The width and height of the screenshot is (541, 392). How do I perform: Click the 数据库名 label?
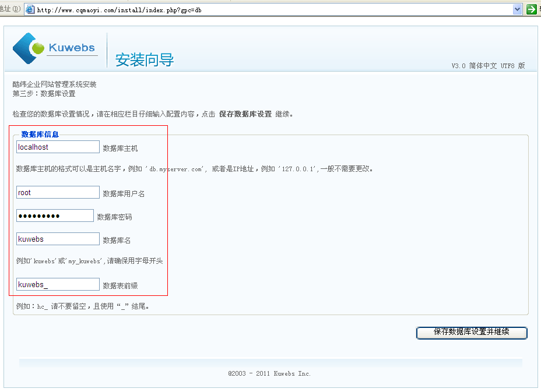click(117, 241)
